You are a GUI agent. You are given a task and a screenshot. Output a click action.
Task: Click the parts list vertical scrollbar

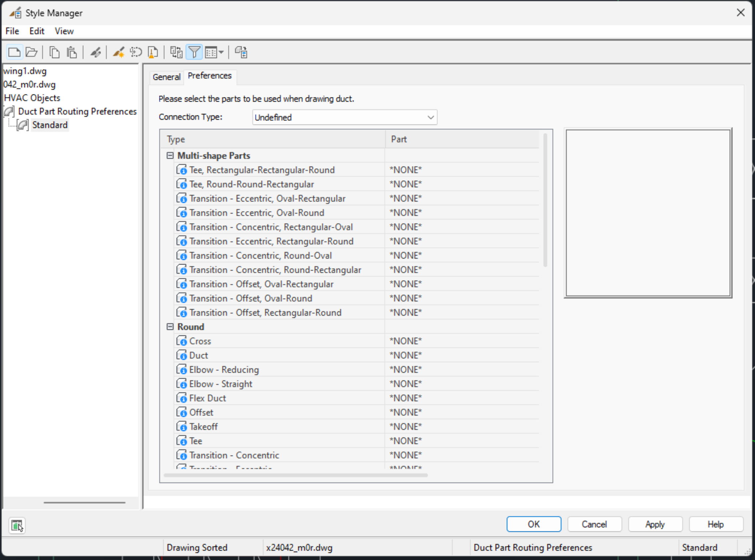[x=545, y=200]
